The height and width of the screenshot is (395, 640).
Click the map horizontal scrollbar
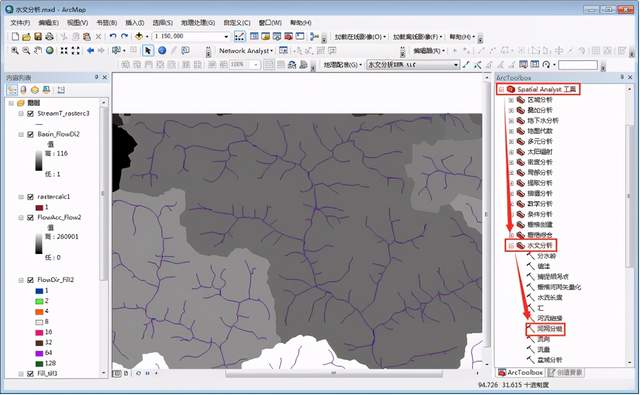(333, 373)
